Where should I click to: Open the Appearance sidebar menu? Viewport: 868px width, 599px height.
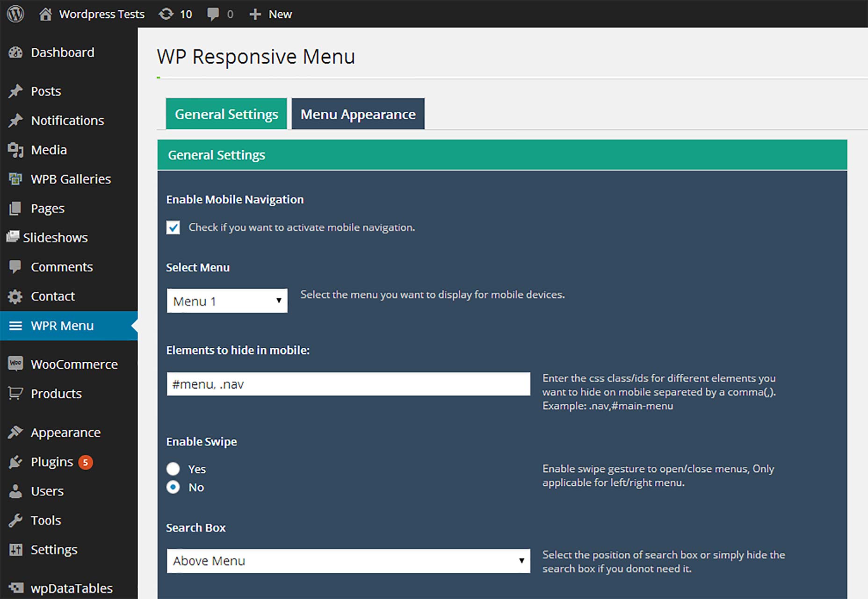pyautogui.click(x=65, y=432)
